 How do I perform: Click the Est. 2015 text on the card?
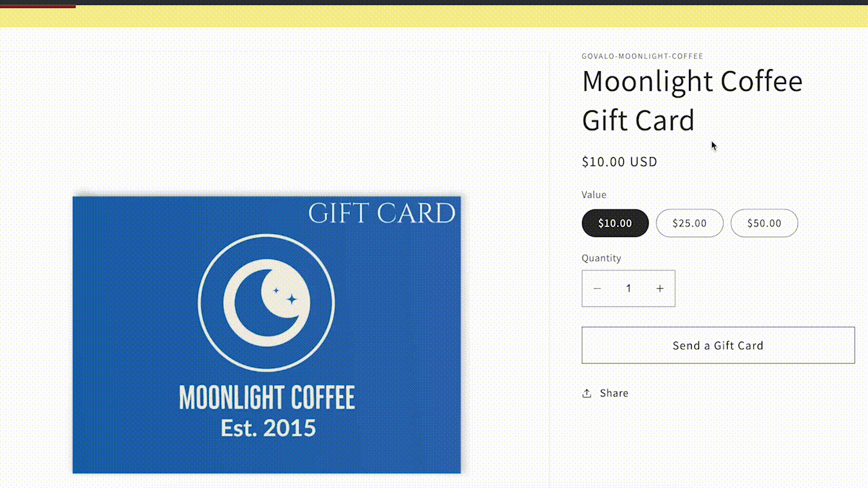268,428
